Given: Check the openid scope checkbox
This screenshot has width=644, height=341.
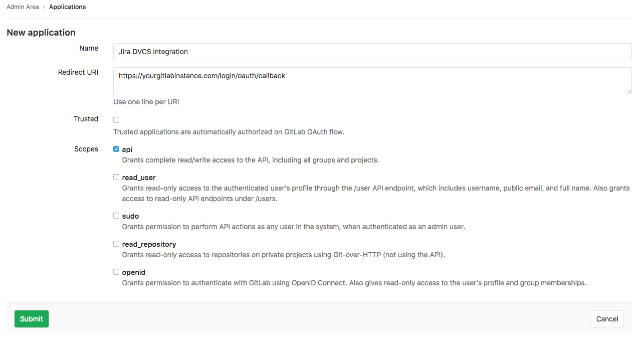Looking at the screenshot, I should click(116, 272).
